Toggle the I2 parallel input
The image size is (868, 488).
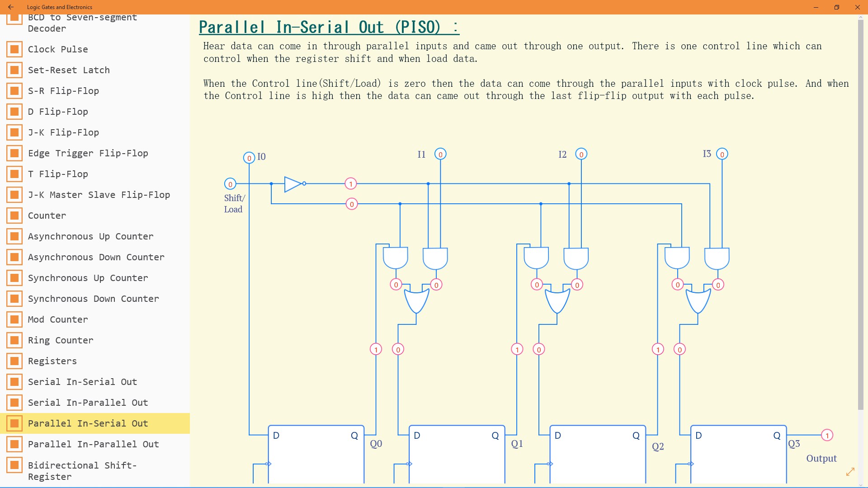tap(581, 154)
